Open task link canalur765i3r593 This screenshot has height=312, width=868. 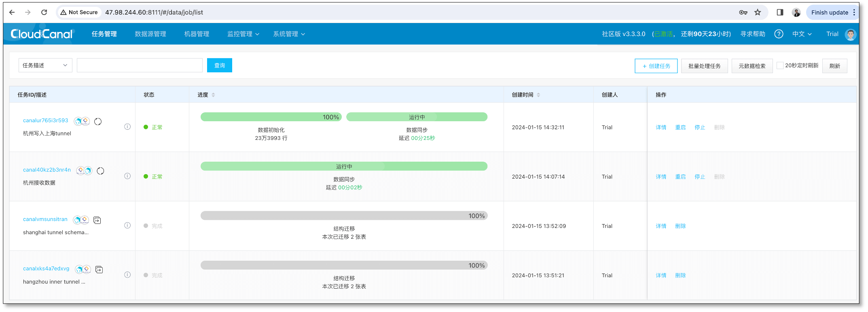pyautogui.click(x=46, y=120)
